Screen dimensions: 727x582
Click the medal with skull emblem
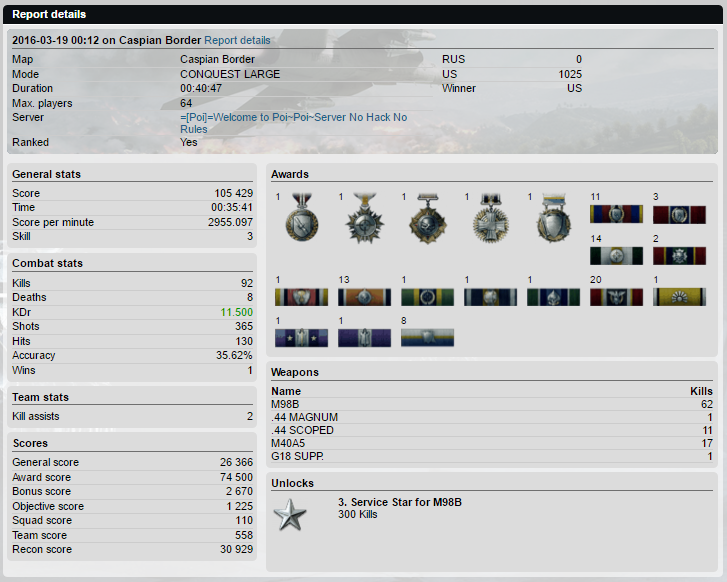(427, 217)
